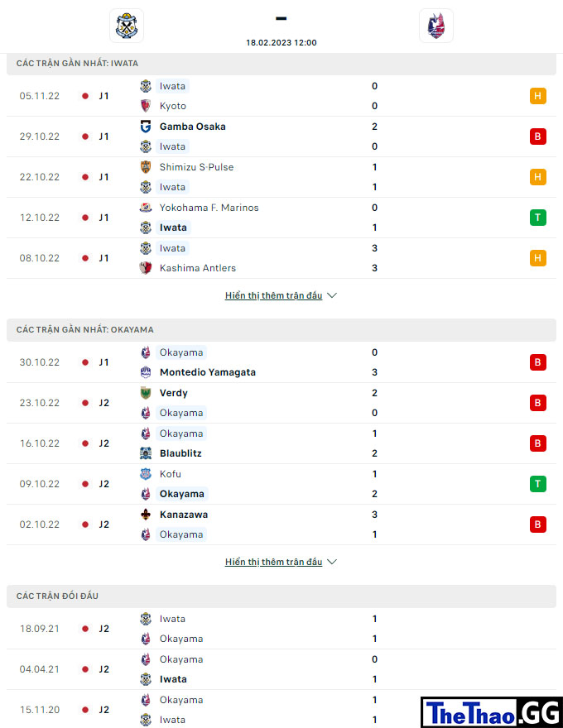Open the 18.09.21 Iwata vs Okayama match row
The image size is (563, 728).
(281, 629)
